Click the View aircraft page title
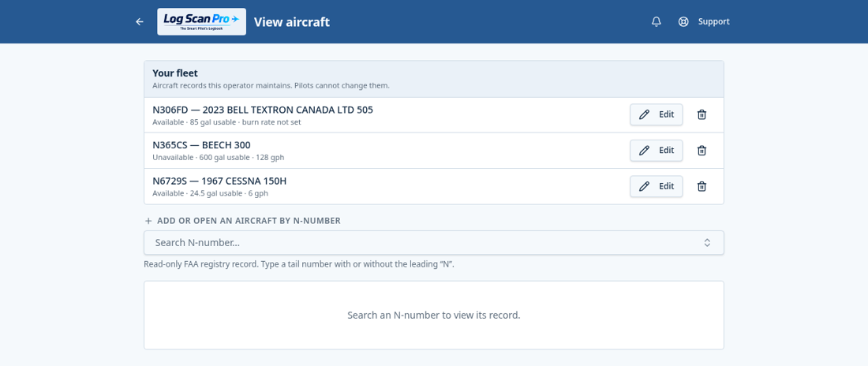This screenshot has height=366, width=868. coord(292,21)
